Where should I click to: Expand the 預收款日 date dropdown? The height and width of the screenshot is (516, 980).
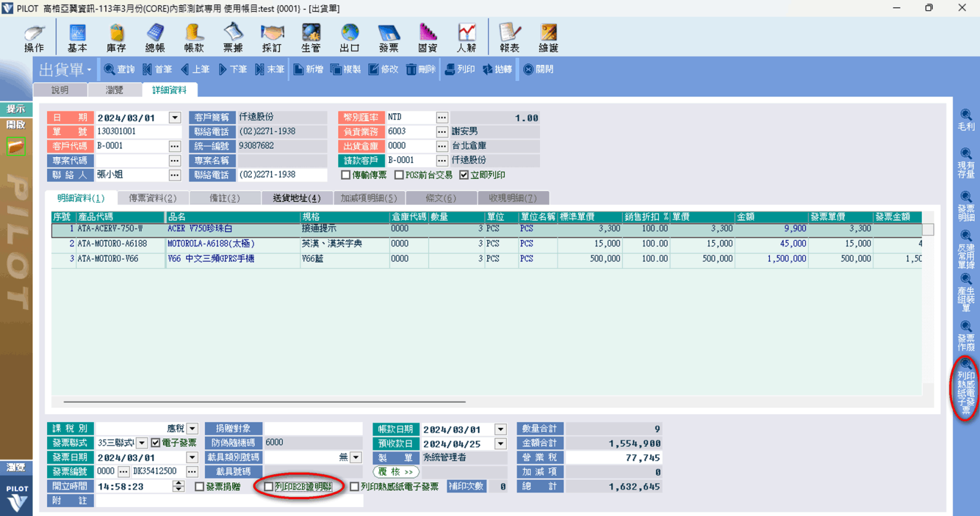500,443
